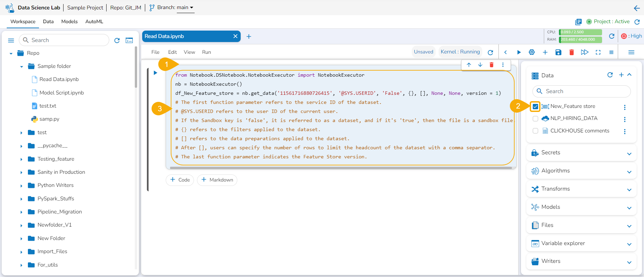This screenshot has height=277, width=644.
Task: Click the run all cells icon
Action: click(x=585, y=52)
